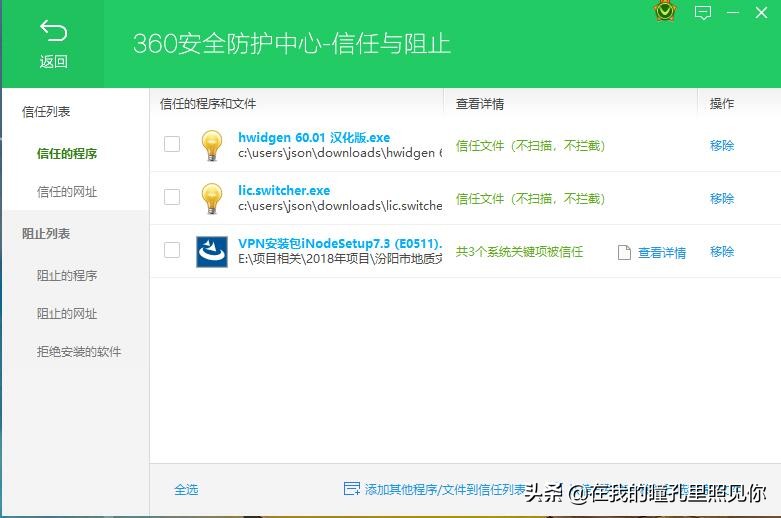
Task: Click path E:\项目相关\2018年项目
Action: (x=340, y=259)
